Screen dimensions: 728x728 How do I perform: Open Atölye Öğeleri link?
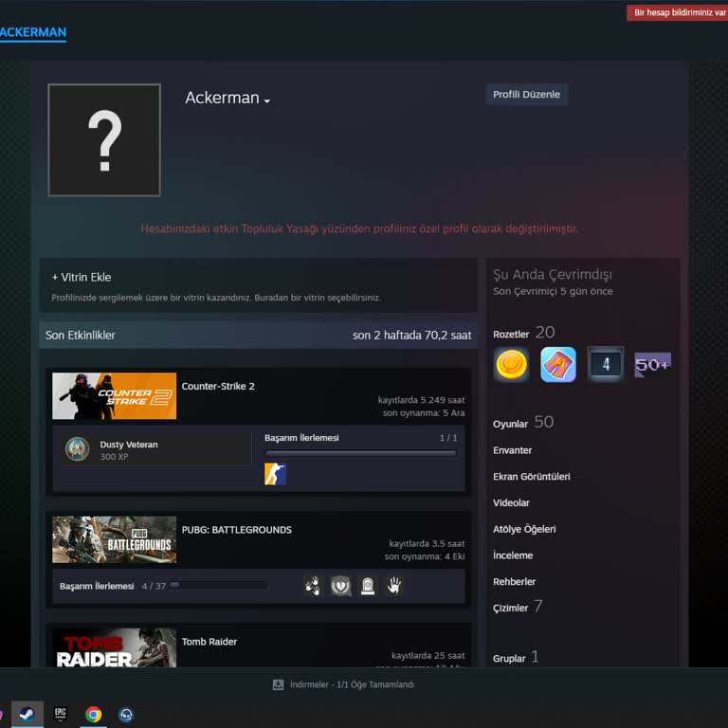pos(524,529)
